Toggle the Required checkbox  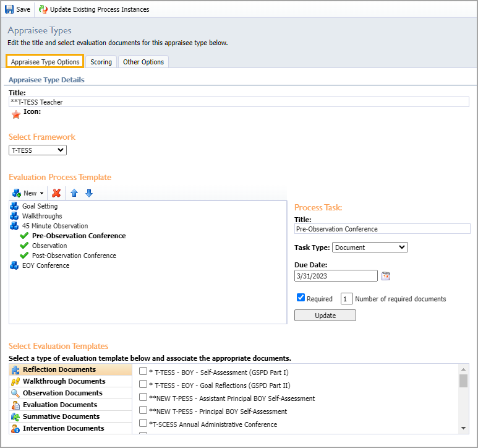pyautogui.click(x=301, y=298)
